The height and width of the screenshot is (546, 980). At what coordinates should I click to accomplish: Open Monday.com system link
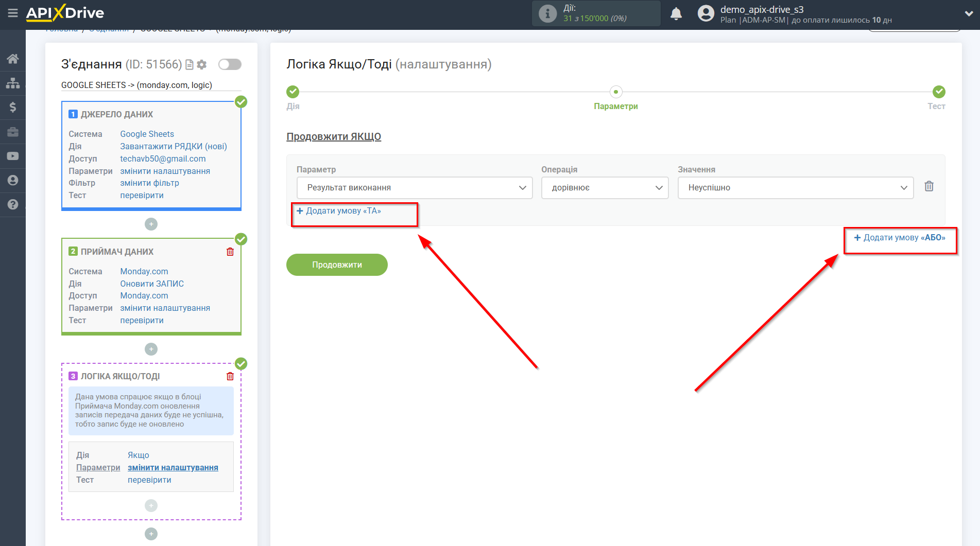pos(144,271)
